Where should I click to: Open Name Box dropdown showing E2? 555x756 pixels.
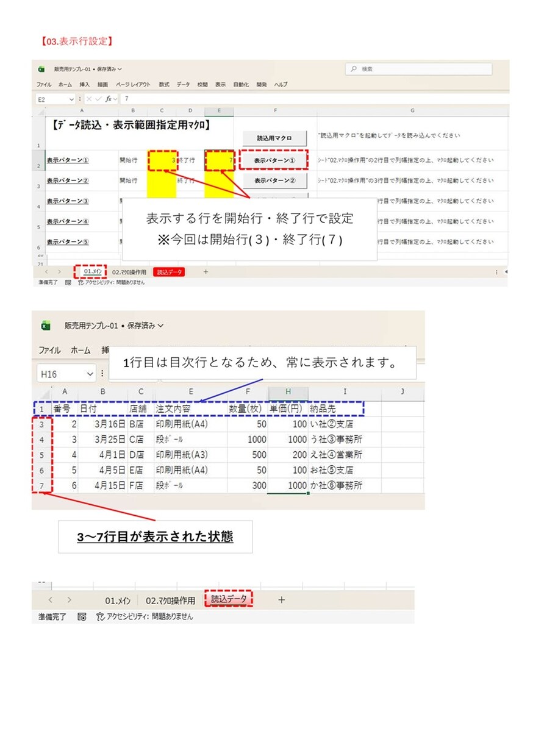point(71,98)
